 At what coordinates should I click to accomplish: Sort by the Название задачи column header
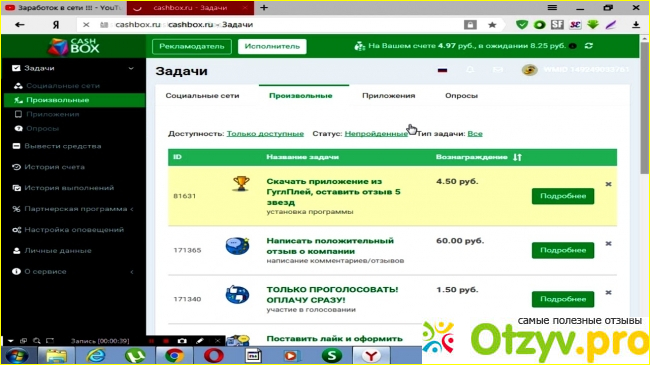303,157
